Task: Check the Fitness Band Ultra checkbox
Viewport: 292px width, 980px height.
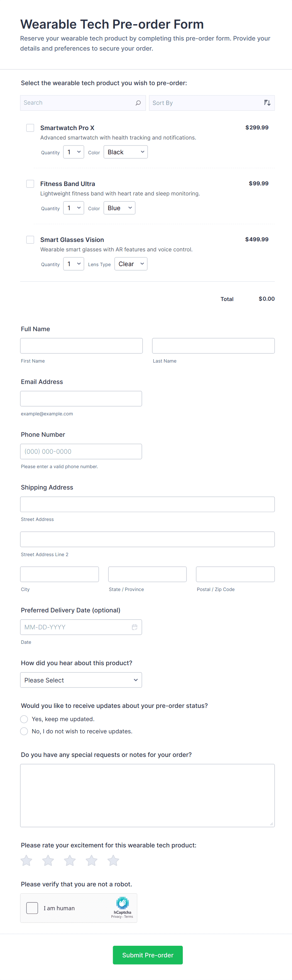Action: pyautogui.click(x=30, y=184)
